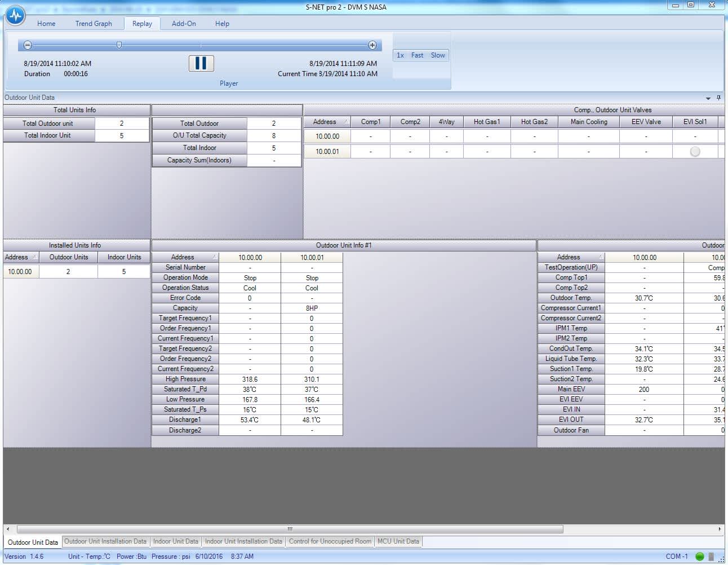728x565 pixels.
Task: Click the plus icon on the replay slider
Action: [x=372, y=45]
